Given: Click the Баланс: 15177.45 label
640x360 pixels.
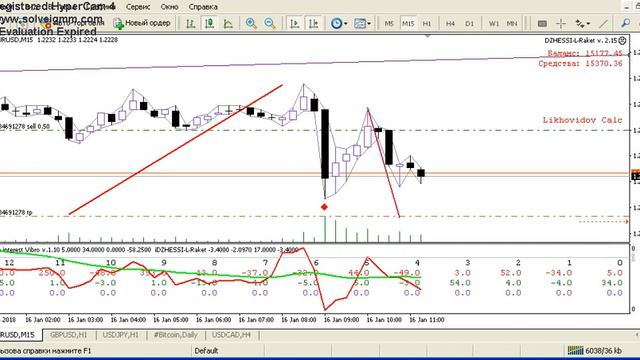Looking at the screenshot, I should point(585,53).
